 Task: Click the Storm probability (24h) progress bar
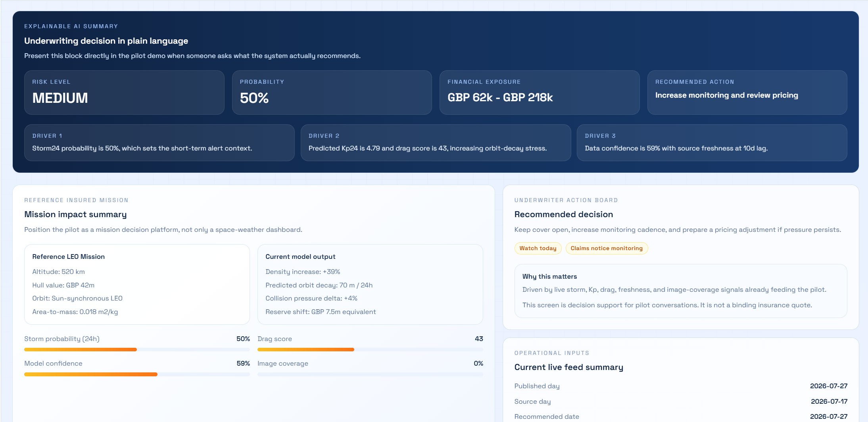click(137, 350)
